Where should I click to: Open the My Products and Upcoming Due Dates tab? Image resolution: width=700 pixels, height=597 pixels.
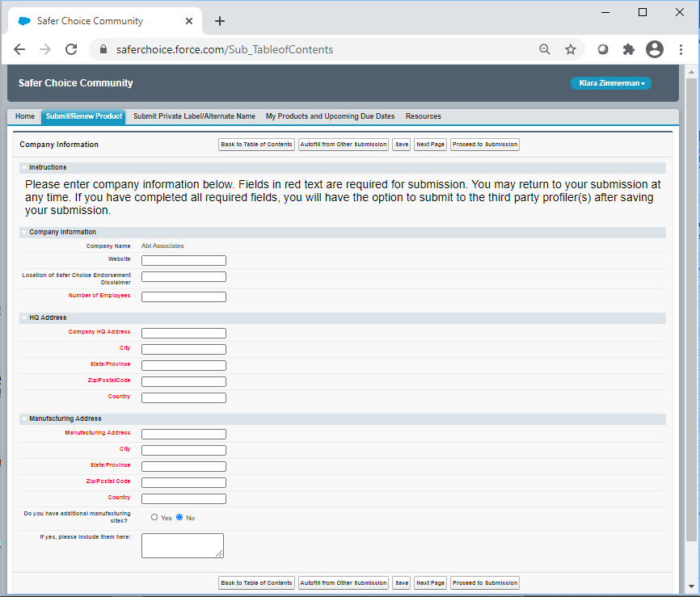[x=330, y=116]
